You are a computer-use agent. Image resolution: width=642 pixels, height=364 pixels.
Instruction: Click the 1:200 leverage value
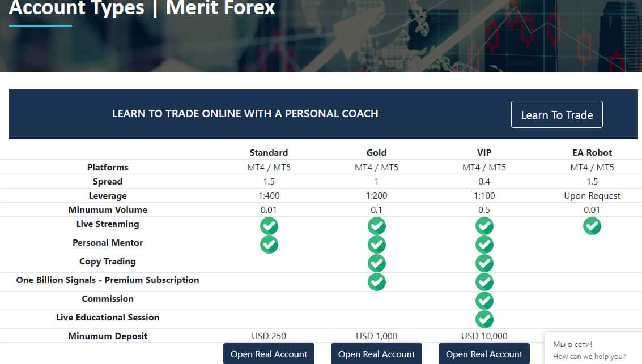(x=377, y=196)
